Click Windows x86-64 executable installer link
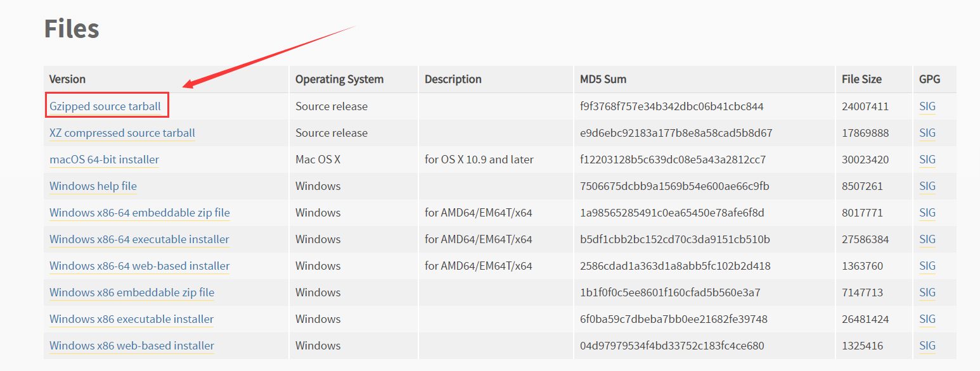Image resolution: width=980 pixels, height=371 pixels. click(x=139, y=239)
